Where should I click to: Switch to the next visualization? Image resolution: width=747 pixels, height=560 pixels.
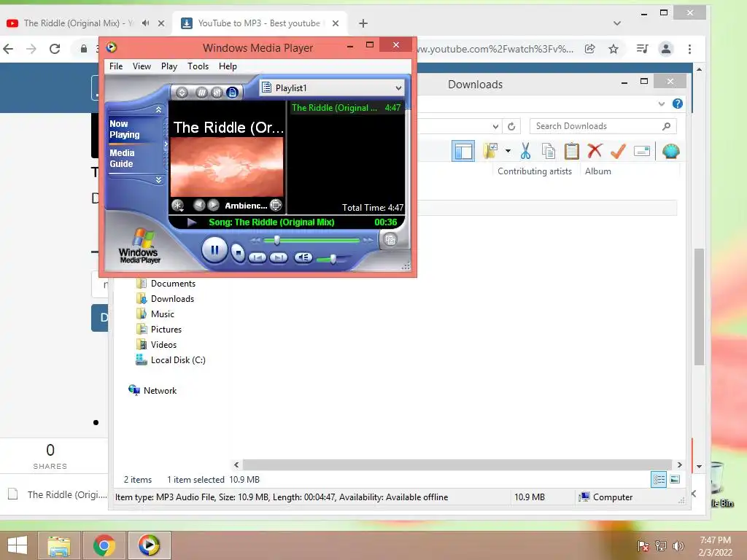[214, 205]
